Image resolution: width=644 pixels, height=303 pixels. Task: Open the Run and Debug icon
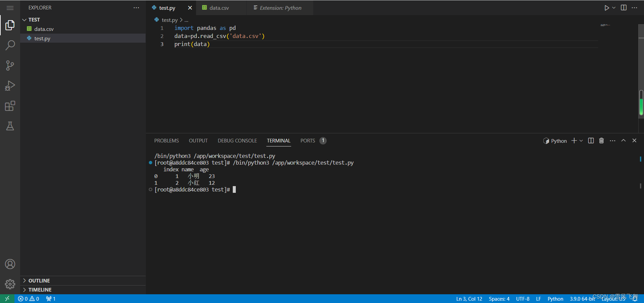(10, 86)
